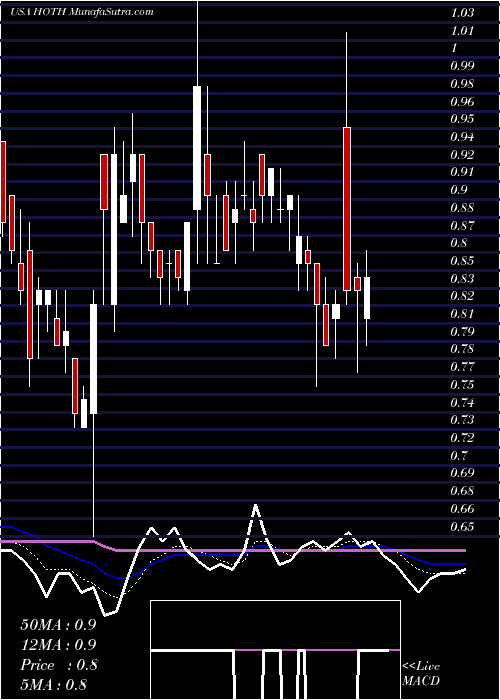The image size is (500, 700).
Task: Click inside the MACD histogram box
Action: tap(275, 650)
